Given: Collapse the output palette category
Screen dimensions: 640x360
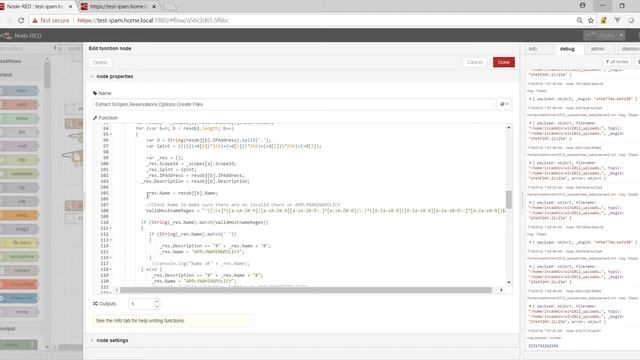Looking at the screenshot, I should coord(8,329).
